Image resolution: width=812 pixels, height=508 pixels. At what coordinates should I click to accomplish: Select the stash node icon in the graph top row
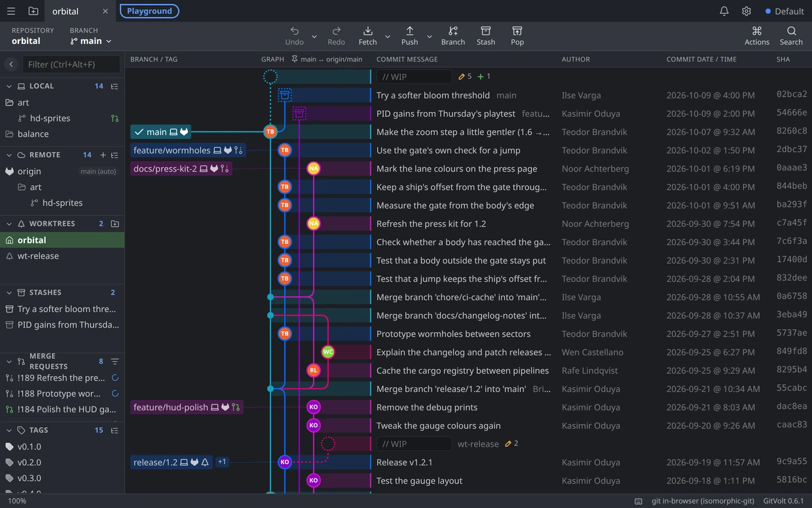(284, 95)
